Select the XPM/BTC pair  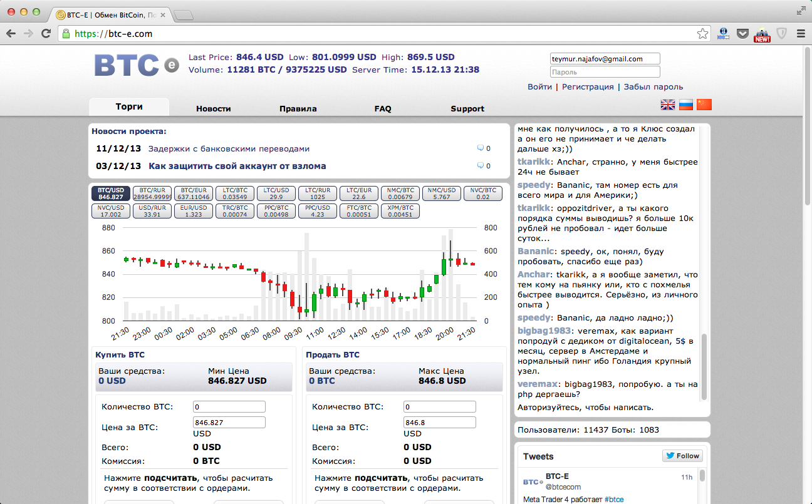tap(400, 211)
